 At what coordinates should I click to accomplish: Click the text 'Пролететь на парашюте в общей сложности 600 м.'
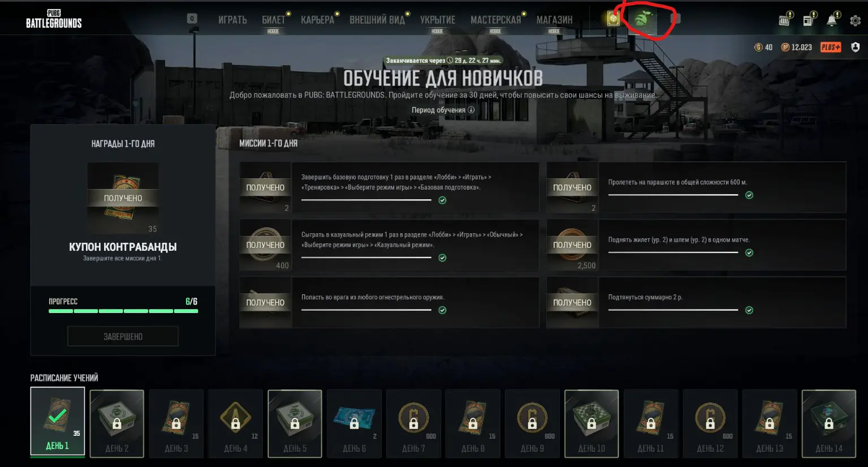pos(677,182)
